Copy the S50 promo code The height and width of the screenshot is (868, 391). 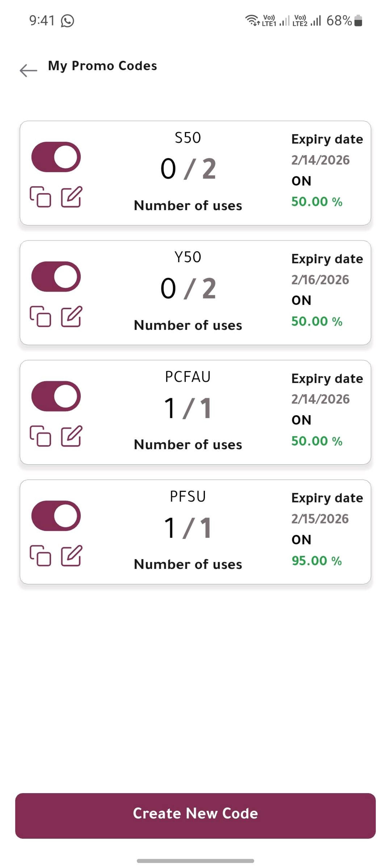tap(41, 197)
